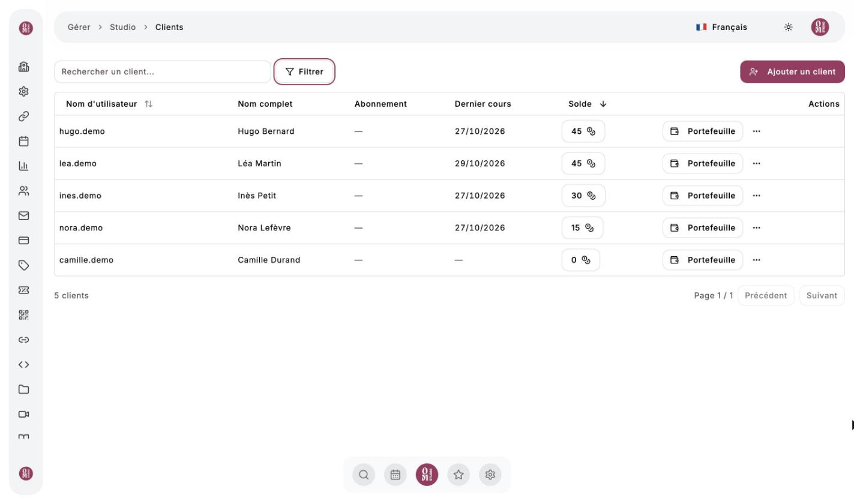Open the Français language selector

(722, 27)
